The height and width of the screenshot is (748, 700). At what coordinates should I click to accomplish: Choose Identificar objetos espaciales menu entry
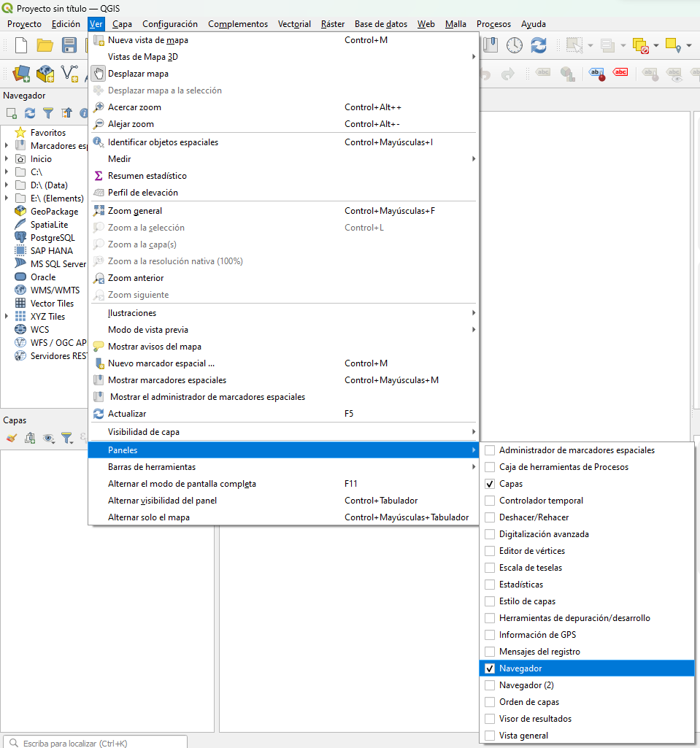tap(284, 142)
